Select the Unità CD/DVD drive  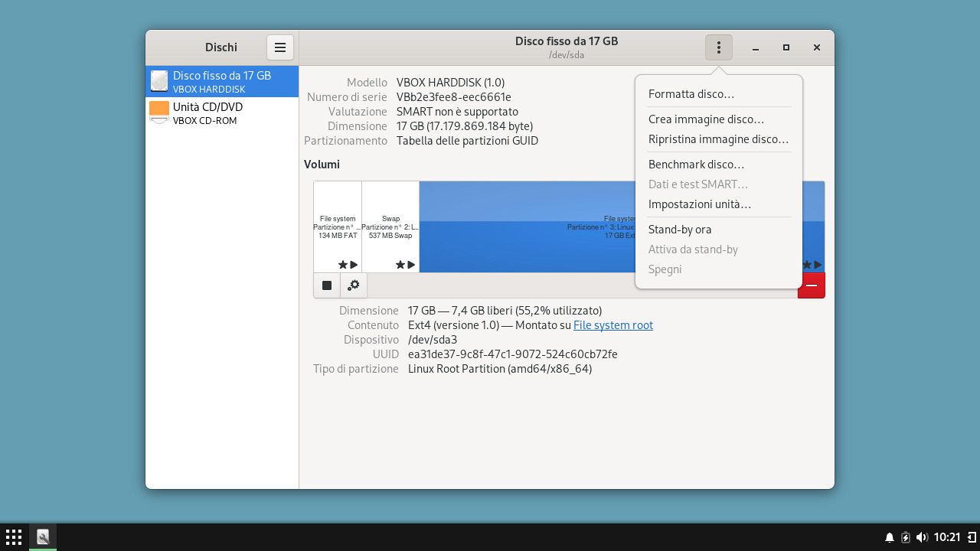tap(222, 112)
